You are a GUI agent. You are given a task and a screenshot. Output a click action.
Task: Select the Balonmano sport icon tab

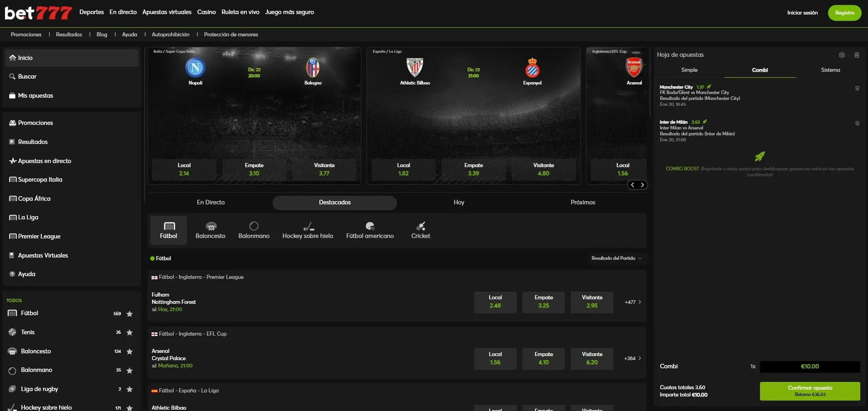coord(254,230)
